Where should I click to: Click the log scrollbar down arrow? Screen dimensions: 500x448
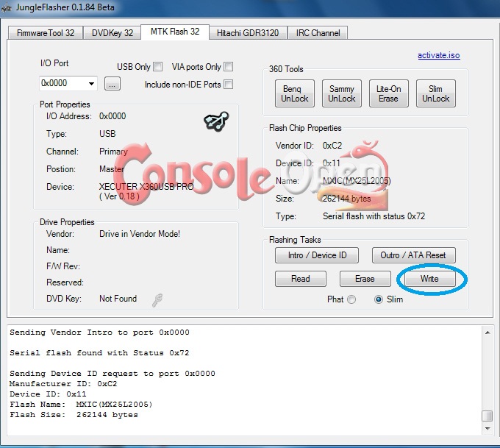click(488, 429)
